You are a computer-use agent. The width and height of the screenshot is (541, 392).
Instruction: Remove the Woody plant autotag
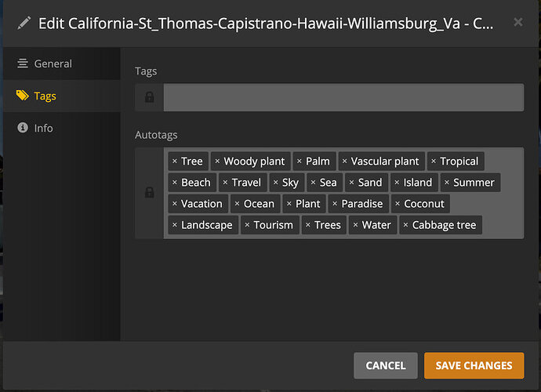tap(218, 162)
